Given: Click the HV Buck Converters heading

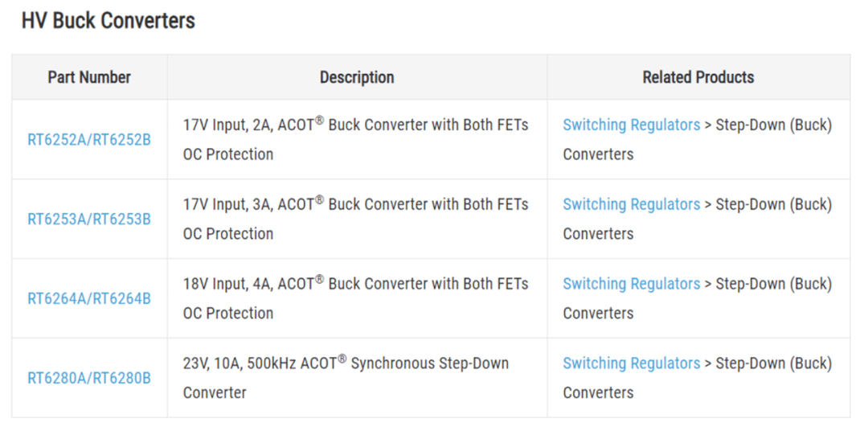Looking at the screenshot, I should coord(108,21).
